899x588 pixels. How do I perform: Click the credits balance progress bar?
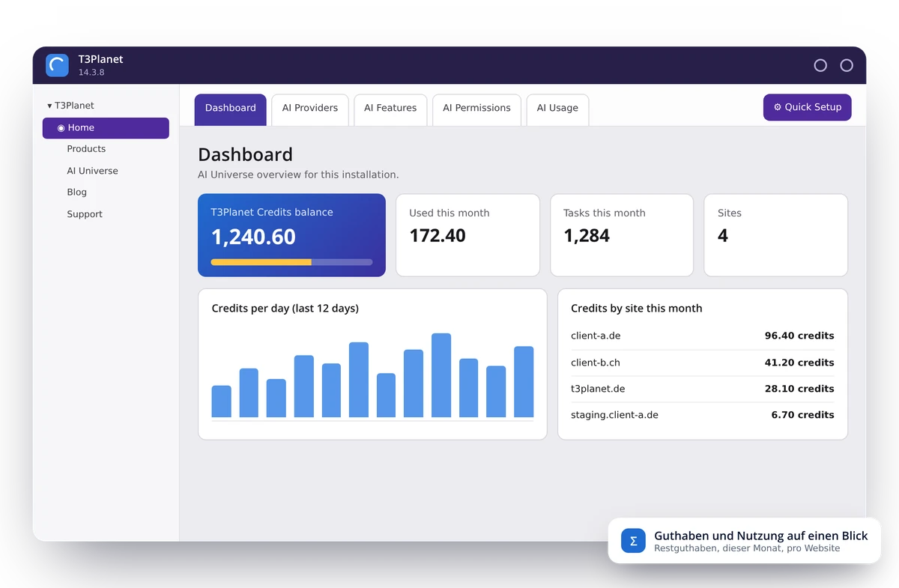pyautogui.click(x=291, y=262)
